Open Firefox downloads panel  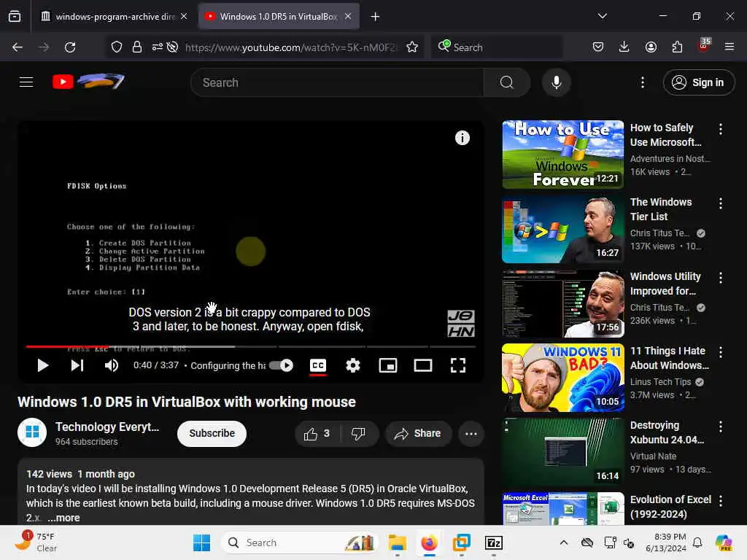pyautogui.click(x=624, y=47)
